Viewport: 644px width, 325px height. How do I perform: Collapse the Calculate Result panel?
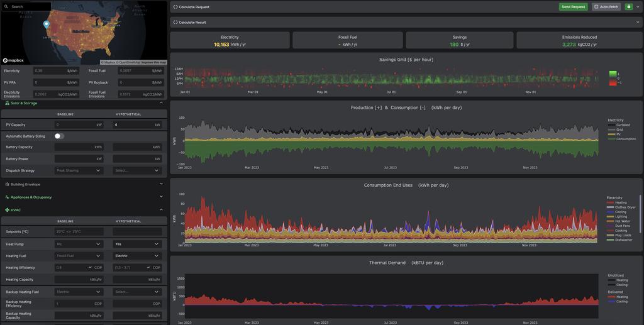click(x=638, y=22)
